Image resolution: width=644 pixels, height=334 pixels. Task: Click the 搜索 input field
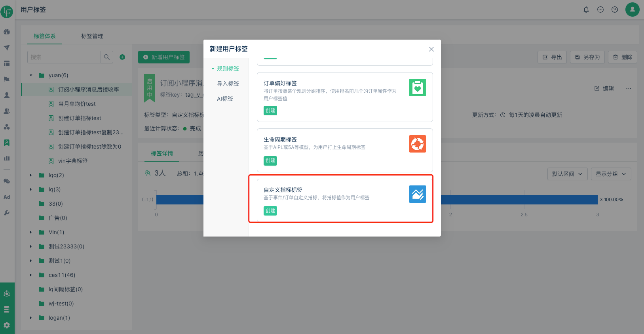[x=64, y=57]
